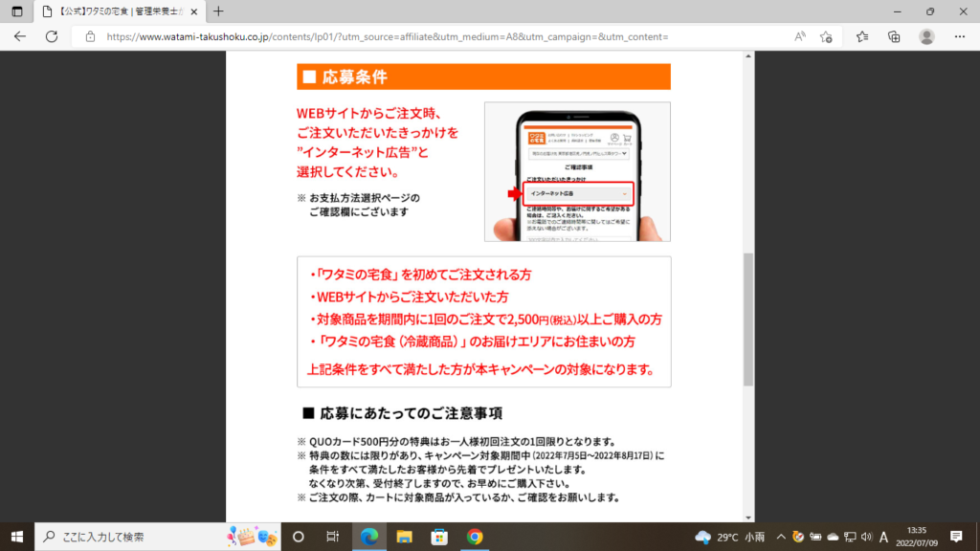980x551 pixels.
Task: View site information lock icon
Action: (90, 36)
